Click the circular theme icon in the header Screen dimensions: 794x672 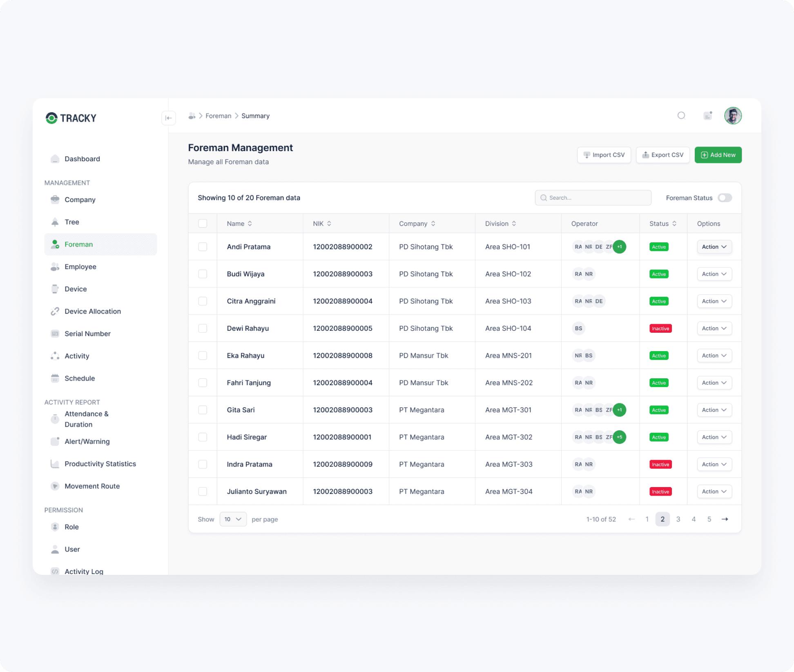point(681,116)
